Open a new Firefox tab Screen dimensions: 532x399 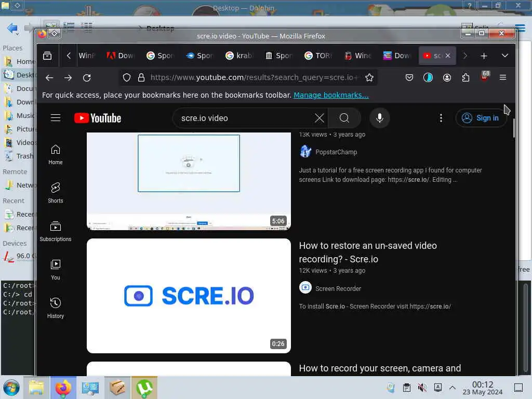484,56
